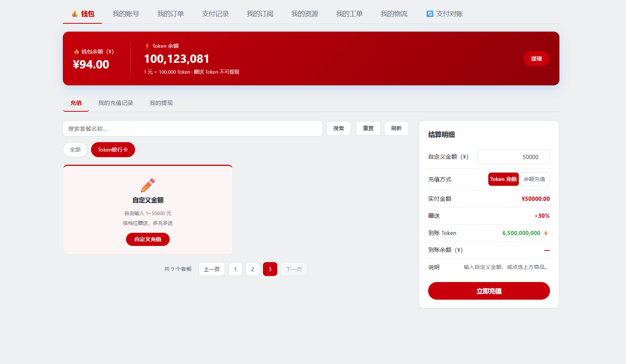Click the lightning icon next to Token 余额
The width and height of the screenshot is (626, 364).
coord(147,46)
